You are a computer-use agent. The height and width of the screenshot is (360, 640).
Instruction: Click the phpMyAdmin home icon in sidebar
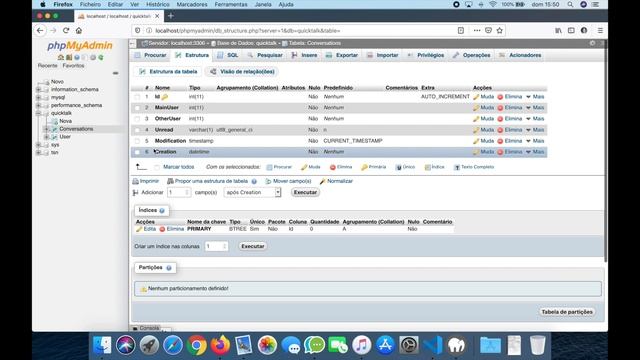(61, 58)
